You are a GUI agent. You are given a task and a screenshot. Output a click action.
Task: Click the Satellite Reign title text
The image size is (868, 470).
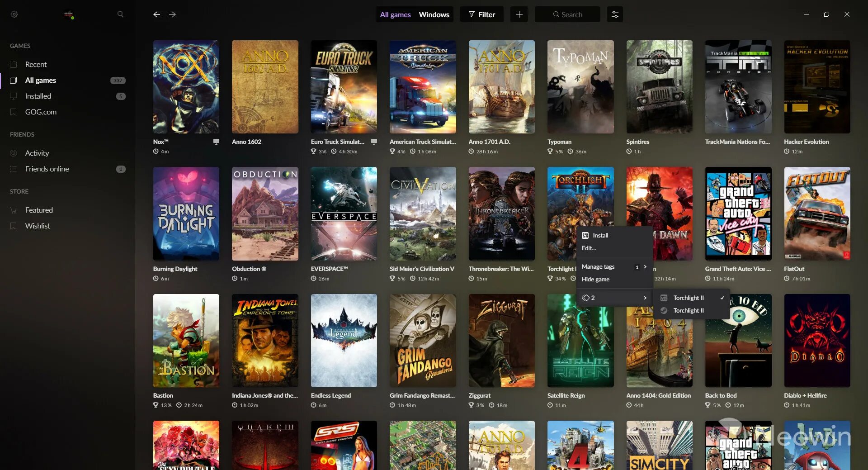[566, 395]
